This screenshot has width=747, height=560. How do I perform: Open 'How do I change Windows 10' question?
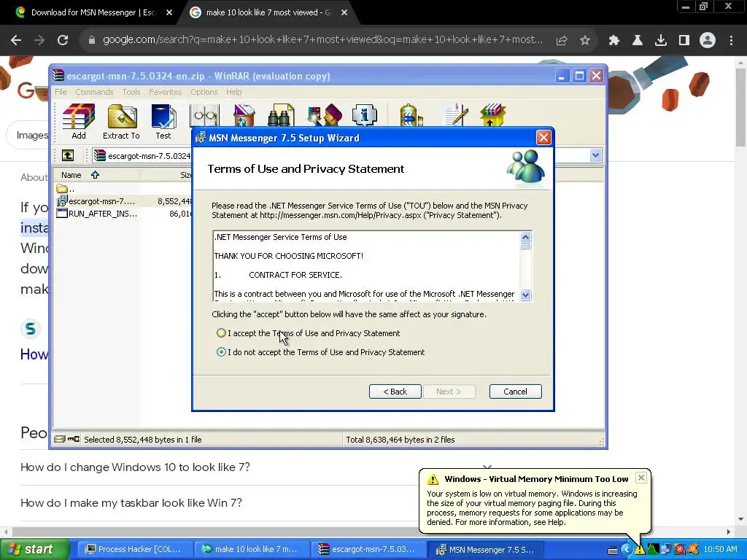[135, 467]
